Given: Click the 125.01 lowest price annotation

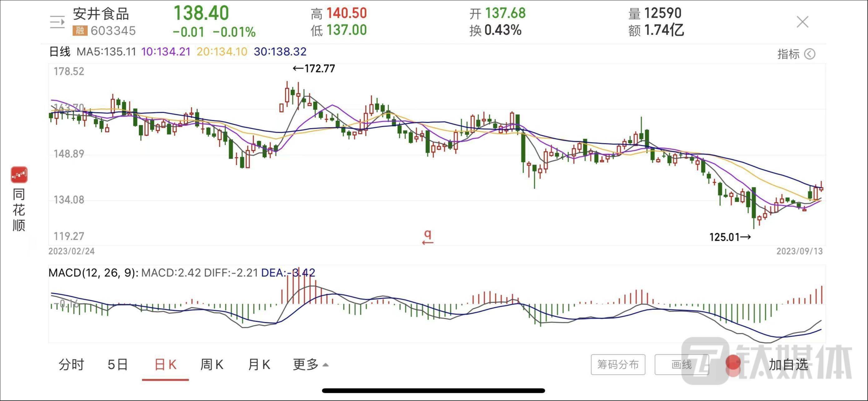Looking at the screenshot, I should click(x=730, y=237).
